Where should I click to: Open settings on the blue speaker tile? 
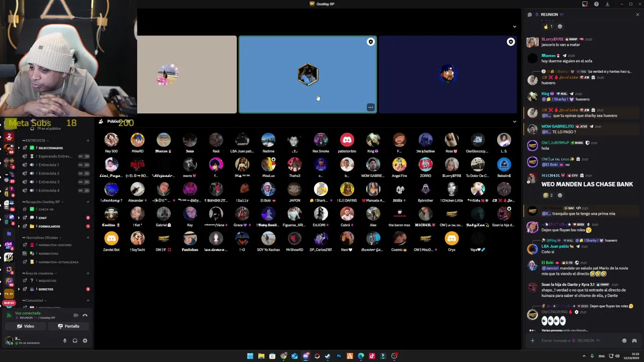(371, 42)
